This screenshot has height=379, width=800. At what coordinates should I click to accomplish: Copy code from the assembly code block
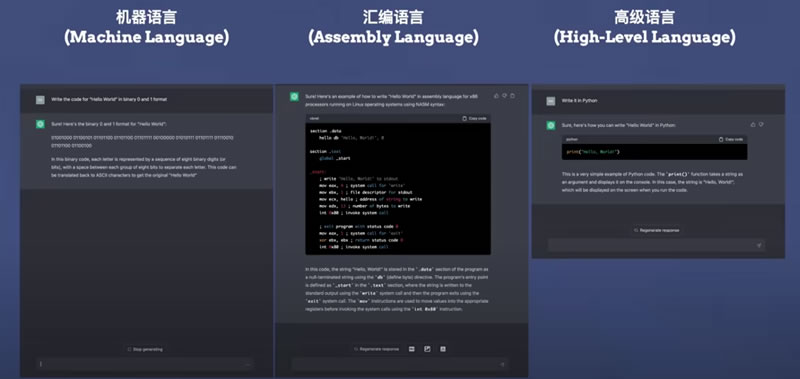pos(474,118)
